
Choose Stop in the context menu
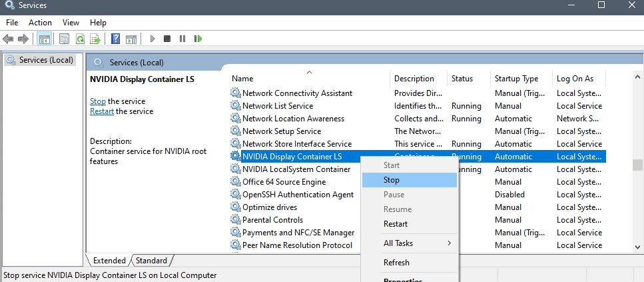pyautogui.click(x=410, y=180)
